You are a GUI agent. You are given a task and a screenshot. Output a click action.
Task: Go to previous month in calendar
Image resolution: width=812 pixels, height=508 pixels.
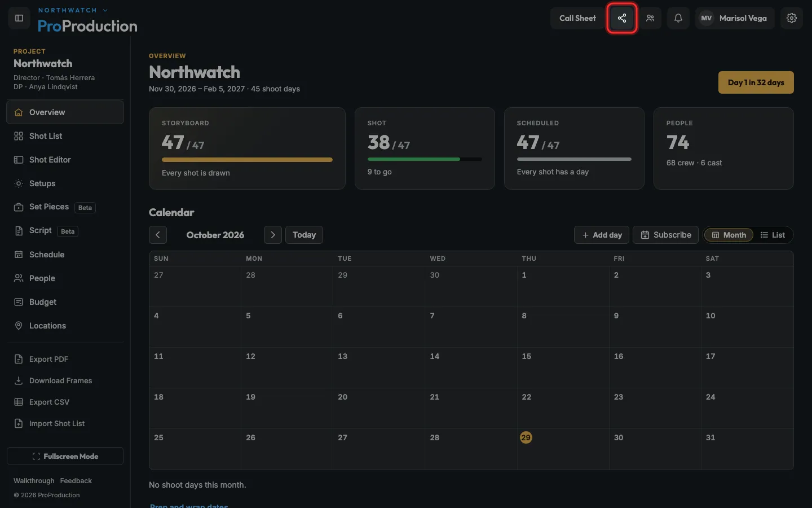(158, 235)
